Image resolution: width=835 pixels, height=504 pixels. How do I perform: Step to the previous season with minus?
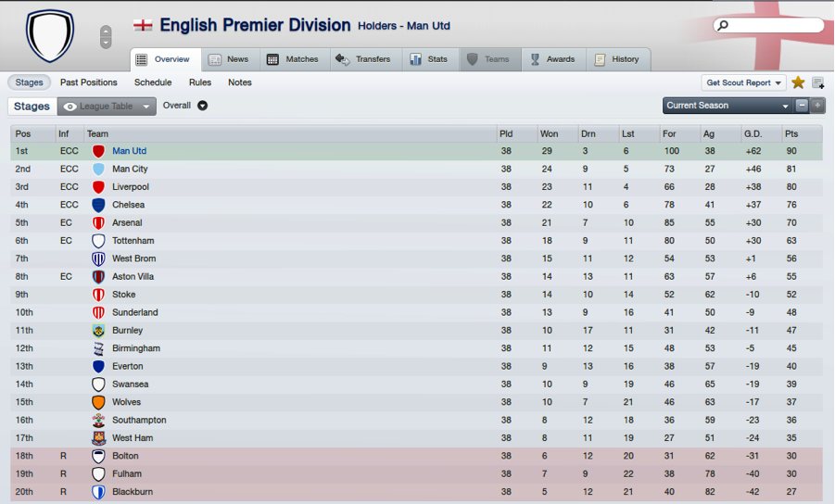tap(803, 106)
